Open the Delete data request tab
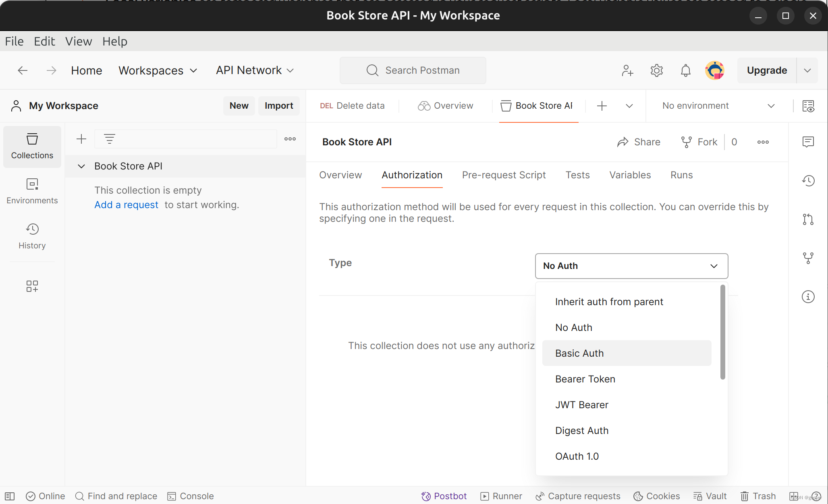 pos(352,106)
